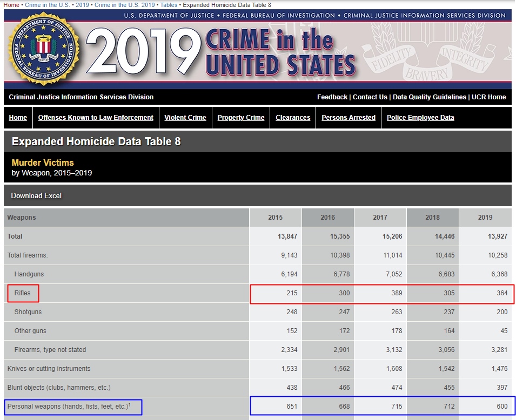Click the Feedback link
516x420 pixels.
point(332,97)
